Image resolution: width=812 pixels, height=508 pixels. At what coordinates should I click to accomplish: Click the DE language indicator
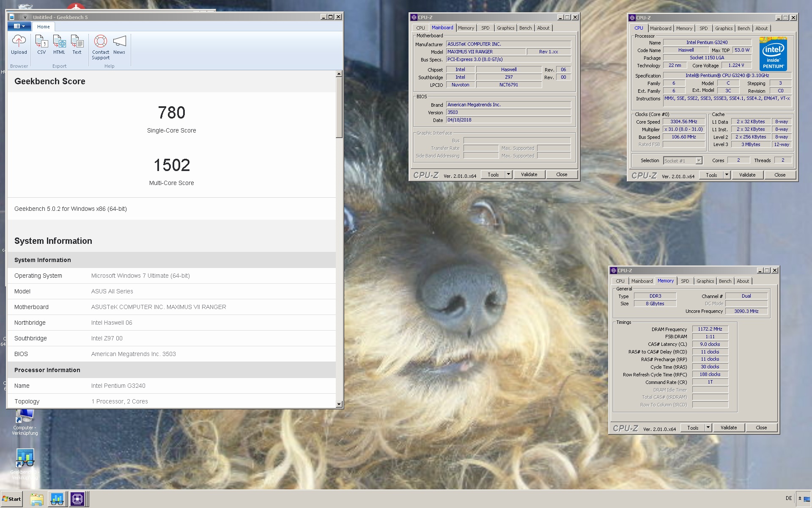(789, 498)
